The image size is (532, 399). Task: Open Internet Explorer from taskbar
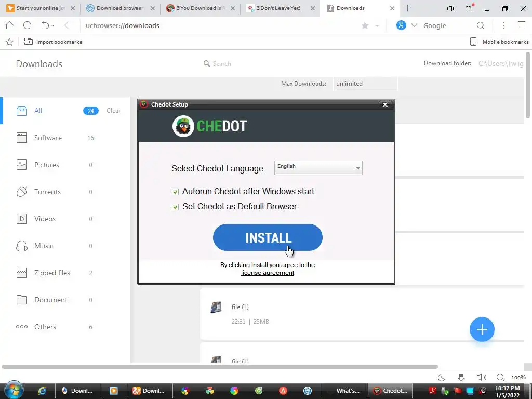coord(42,391)
